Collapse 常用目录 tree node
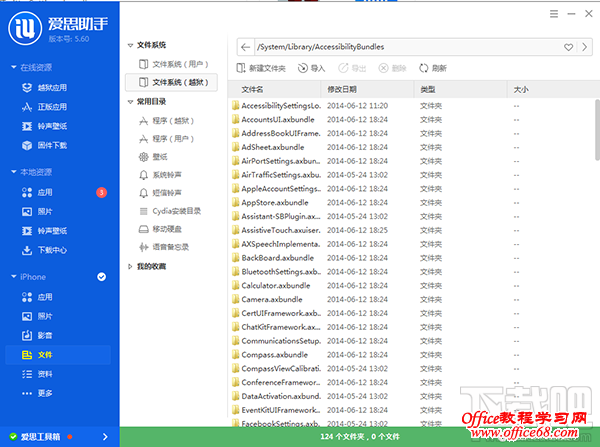Image resolution: width=600 pixels, height=447 pixels. (130, 102)
